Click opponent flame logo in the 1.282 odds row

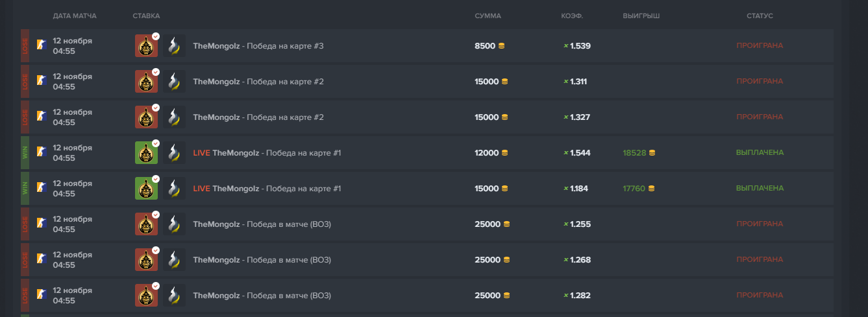tap(174, 296)
